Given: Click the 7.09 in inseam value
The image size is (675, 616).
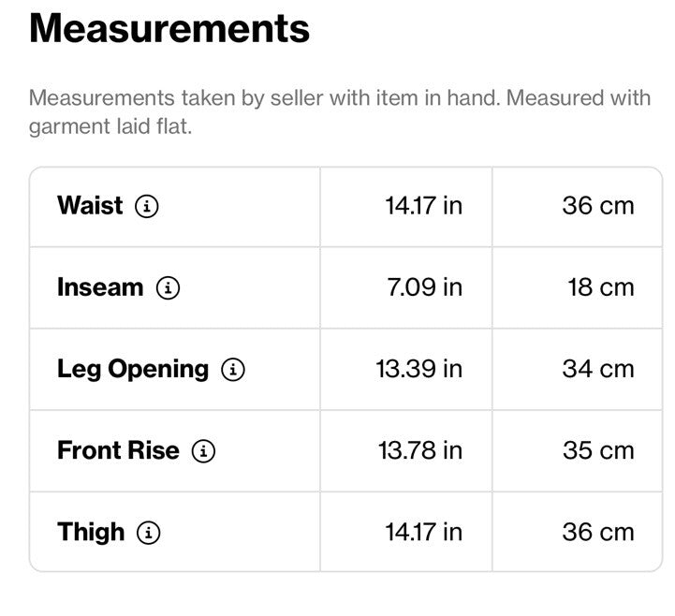Looking at the screenshot, I should click(x=424, y=287).
